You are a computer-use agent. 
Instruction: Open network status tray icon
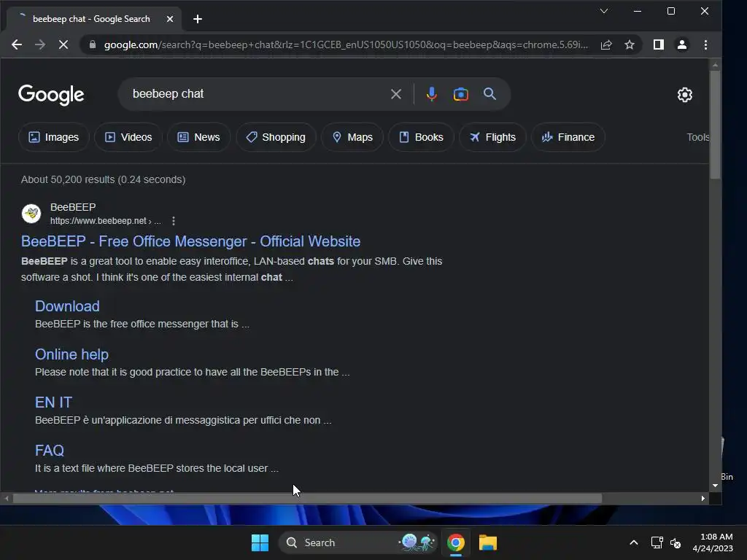tap(657, 542)
